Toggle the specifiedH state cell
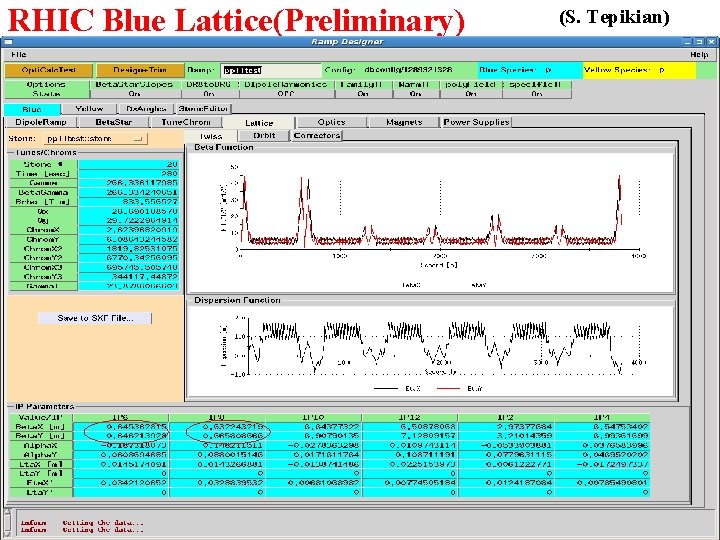Viewport: 720px width, 540px height. coord(537,94)
